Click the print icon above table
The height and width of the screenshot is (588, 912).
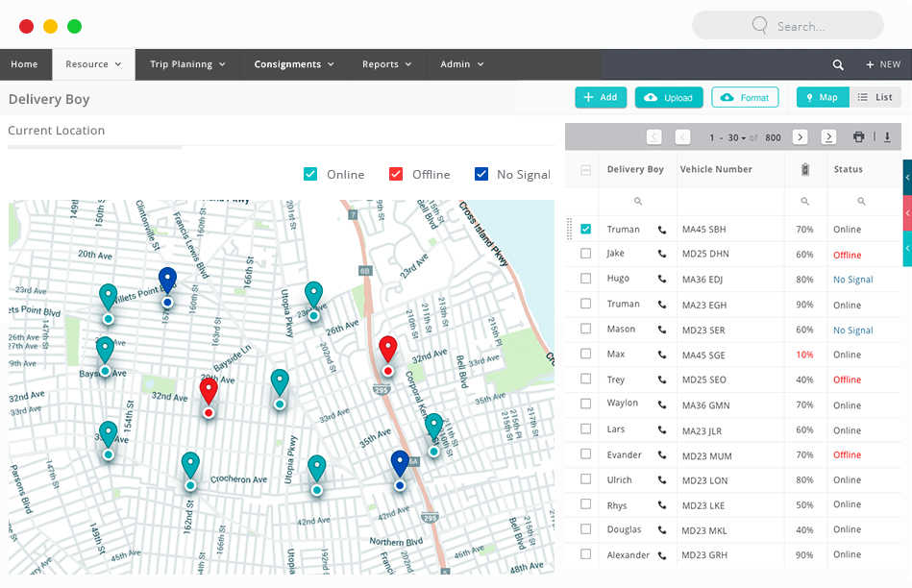858,137
